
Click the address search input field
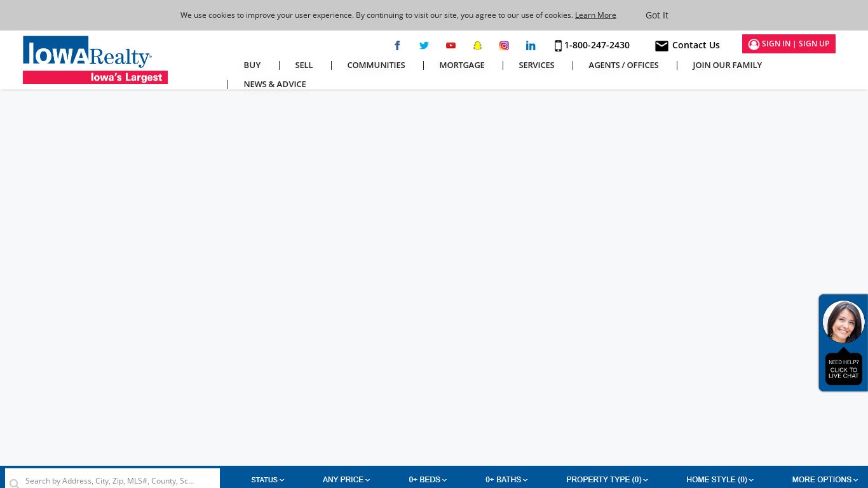pos(112,480)
